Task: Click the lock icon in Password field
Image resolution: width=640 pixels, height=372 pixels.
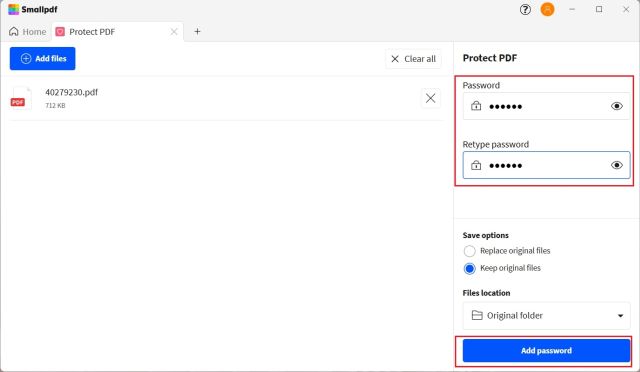Action: [476, 106]
